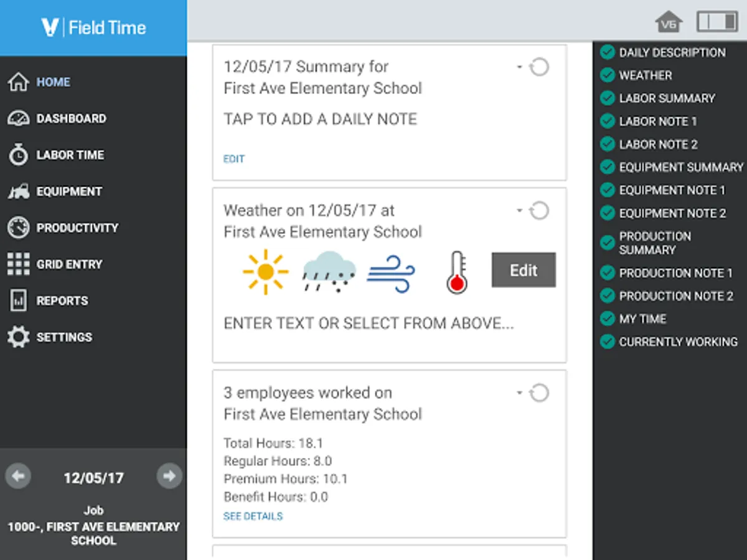The image size is (747, 560).
Task: Refresh the 12/05/17 Summary card
Action: tap(539, 67)
